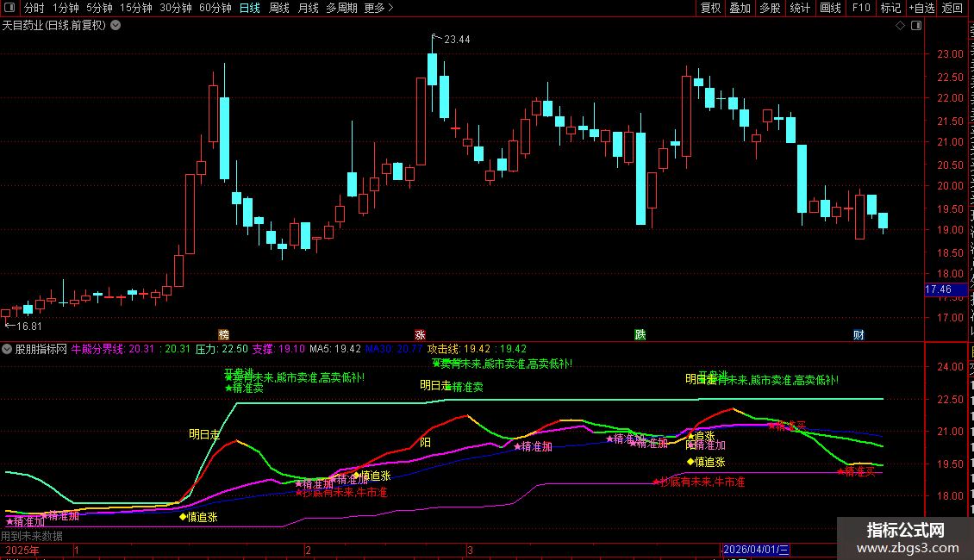Screen dimensions: 974x560
Task: Add stock via +自选 button
Action: [921, 8]
